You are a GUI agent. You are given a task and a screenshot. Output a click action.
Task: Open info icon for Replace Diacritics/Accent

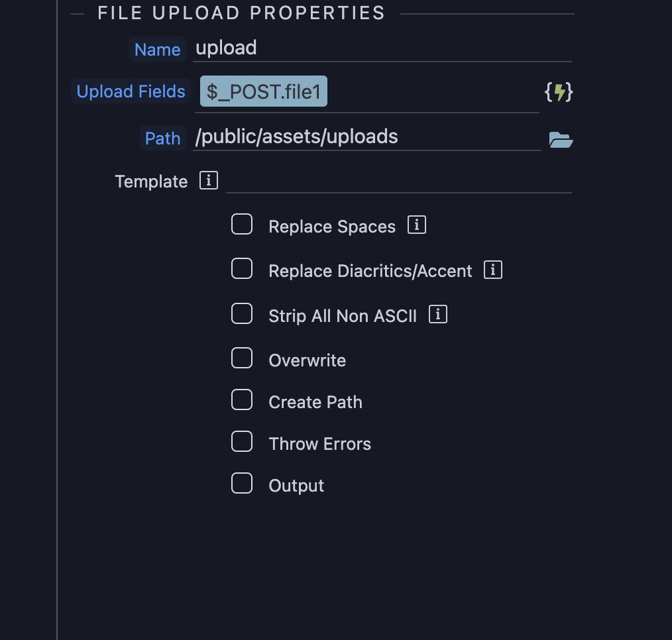(x=493, y=270)
